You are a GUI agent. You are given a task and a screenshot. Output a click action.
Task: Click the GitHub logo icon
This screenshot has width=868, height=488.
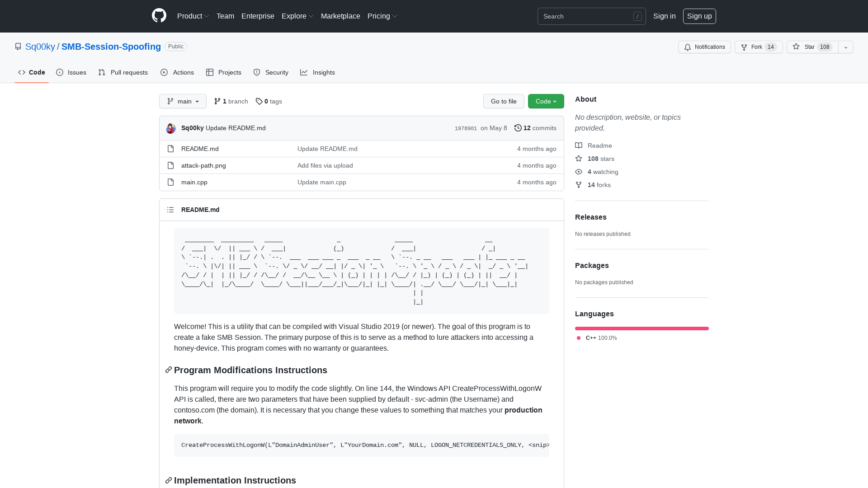click(159, 16)
